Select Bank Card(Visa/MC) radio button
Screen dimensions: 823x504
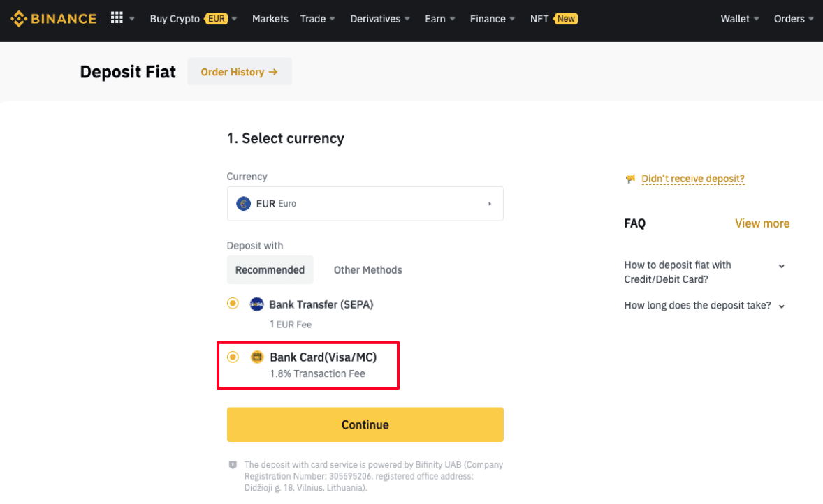click(x=233, y=357)
